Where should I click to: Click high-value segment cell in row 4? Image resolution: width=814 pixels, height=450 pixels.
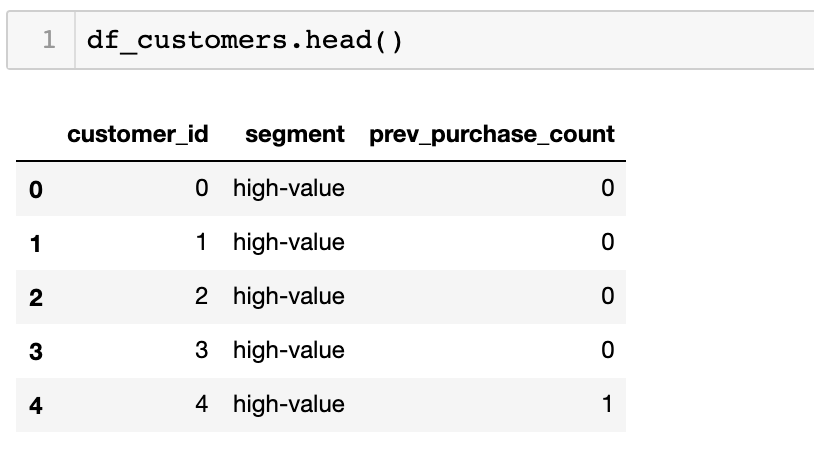pyautogui.click(x=289, y=404)
